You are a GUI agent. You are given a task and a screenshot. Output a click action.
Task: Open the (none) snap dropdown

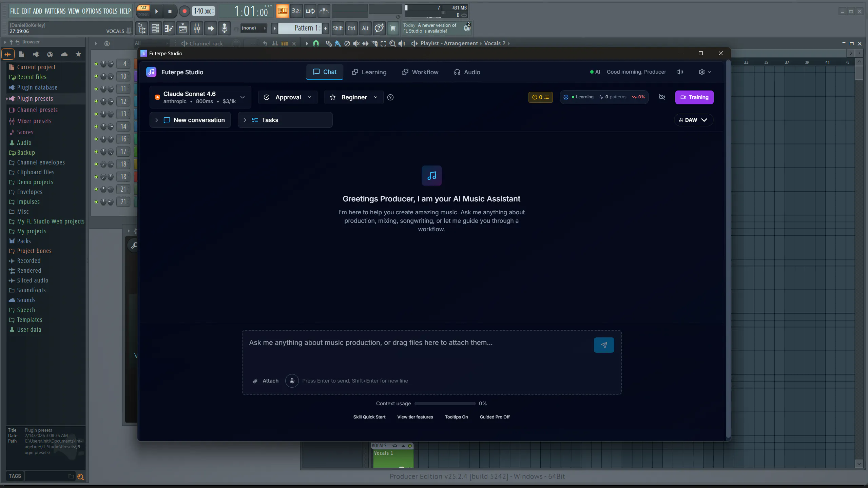point(253,28)
